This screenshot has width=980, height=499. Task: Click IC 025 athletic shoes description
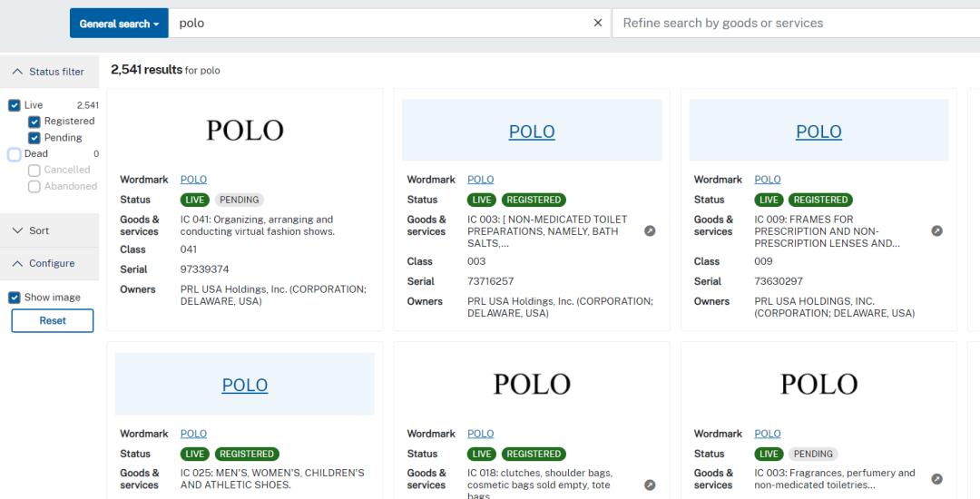[272, 479]
